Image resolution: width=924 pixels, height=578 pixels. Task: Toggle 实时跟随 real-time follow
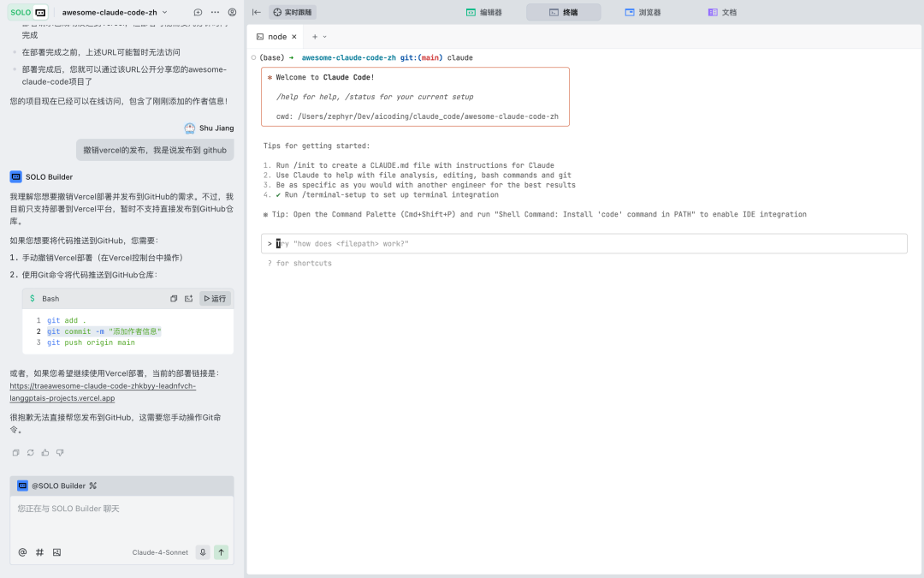[293, 13]
